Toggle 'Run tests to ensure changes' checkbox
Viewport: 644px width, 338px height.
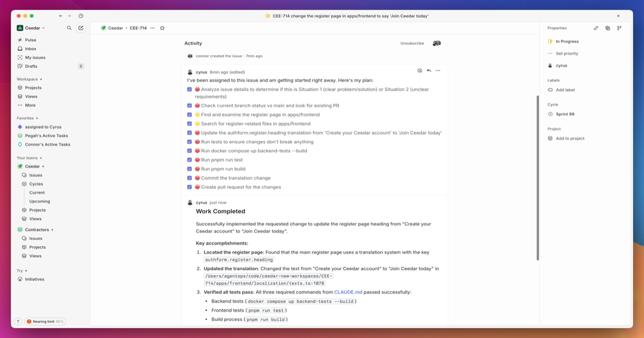189,142
